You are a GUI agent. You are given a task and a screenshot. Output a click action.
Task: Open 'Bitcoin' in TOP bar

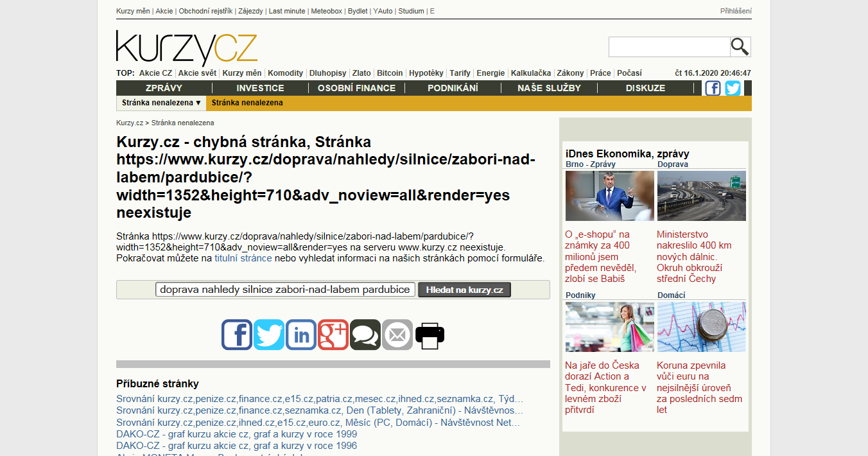coord(390,73)
